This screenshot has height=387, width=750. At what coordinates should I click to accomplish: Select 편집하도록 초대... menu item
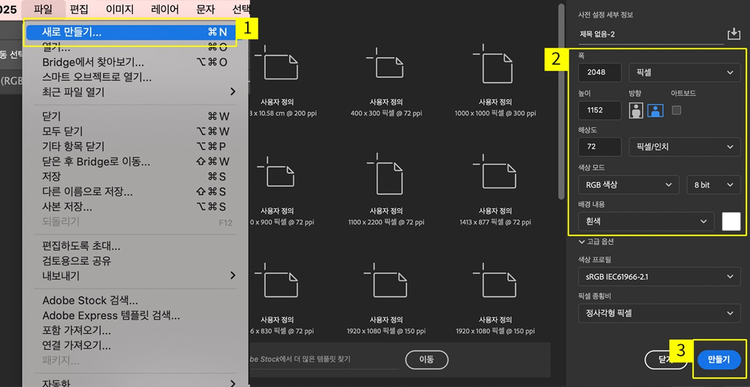click(x=135, y=246)
